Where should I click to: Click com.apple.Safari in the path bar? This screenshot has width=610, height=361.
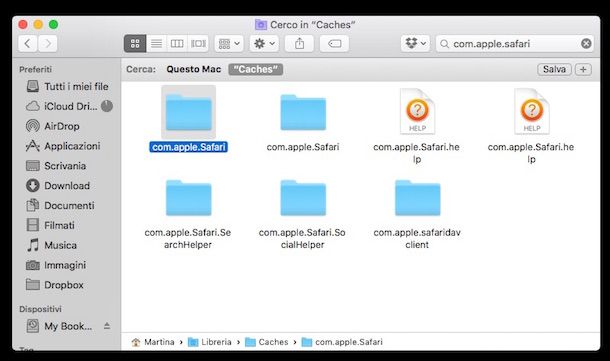tap(342, 342)
